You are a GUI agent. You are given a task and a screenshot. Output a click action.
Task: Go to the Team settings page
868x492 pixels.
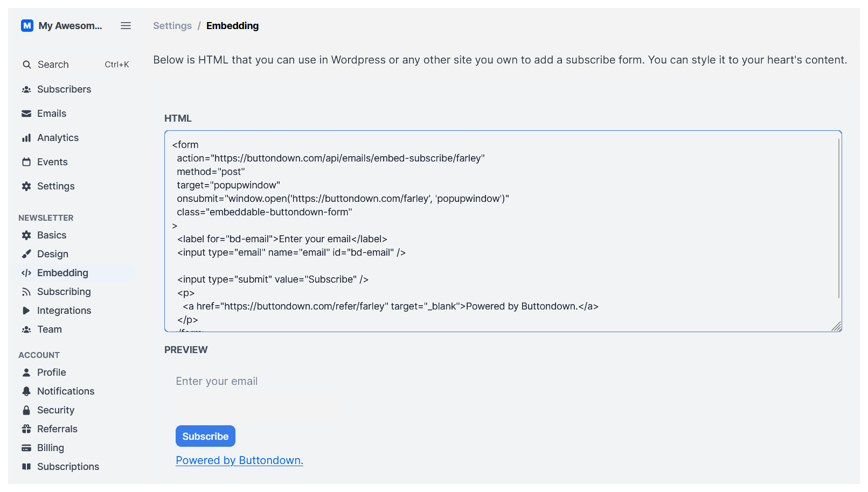[x=49, y=329]
